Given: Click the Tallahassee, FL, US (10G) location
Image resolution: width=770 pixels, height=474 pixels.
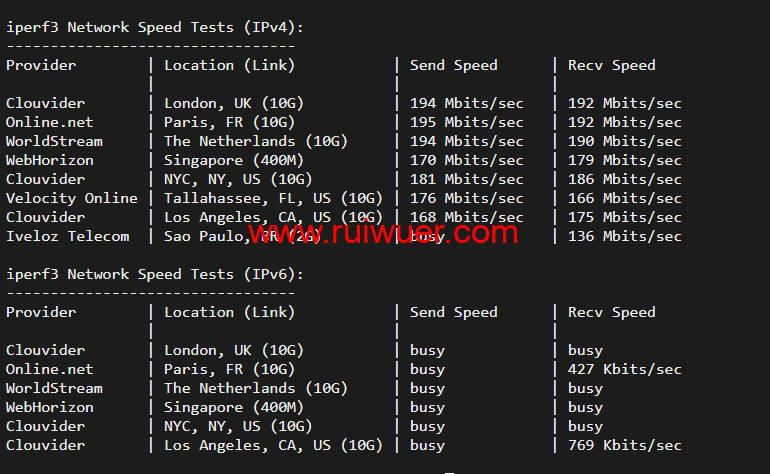Looking at the screenshot, I should pos(274,198).
